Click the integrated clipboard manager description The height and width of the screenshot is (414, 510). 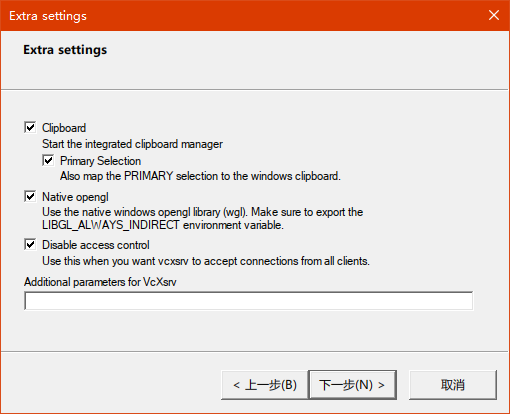(132, 144)
